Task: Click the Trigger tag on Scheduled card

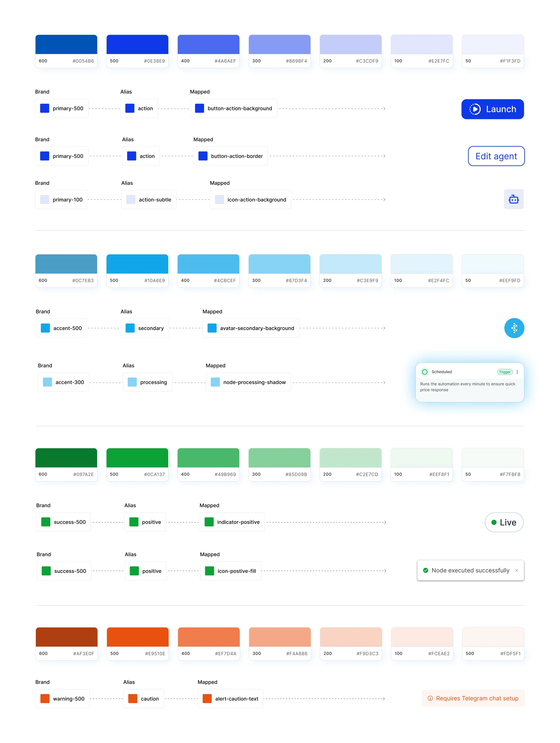Action: (x=505, y=372)
